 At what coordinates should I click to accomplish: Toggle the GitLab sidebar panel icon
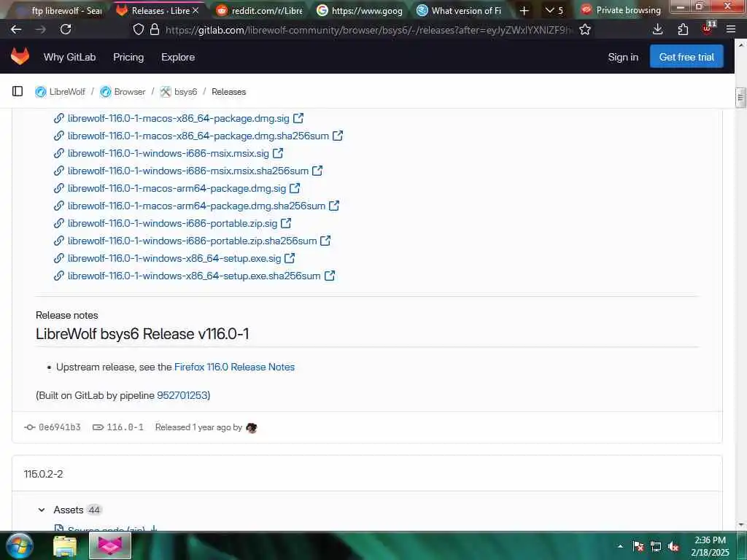tap(18, 91)
